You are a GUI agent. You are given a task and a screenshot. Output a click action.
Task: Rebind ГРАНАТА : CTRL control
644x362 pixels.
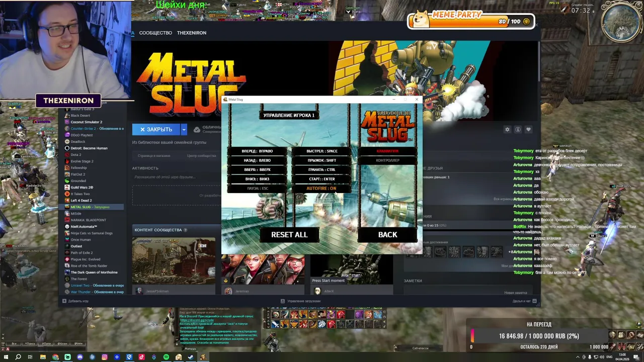(x=321, y=170)
